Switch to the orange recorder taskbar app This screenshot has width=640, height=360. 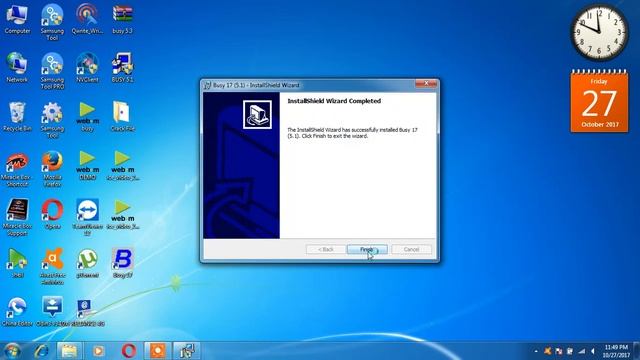coord(158,351)
